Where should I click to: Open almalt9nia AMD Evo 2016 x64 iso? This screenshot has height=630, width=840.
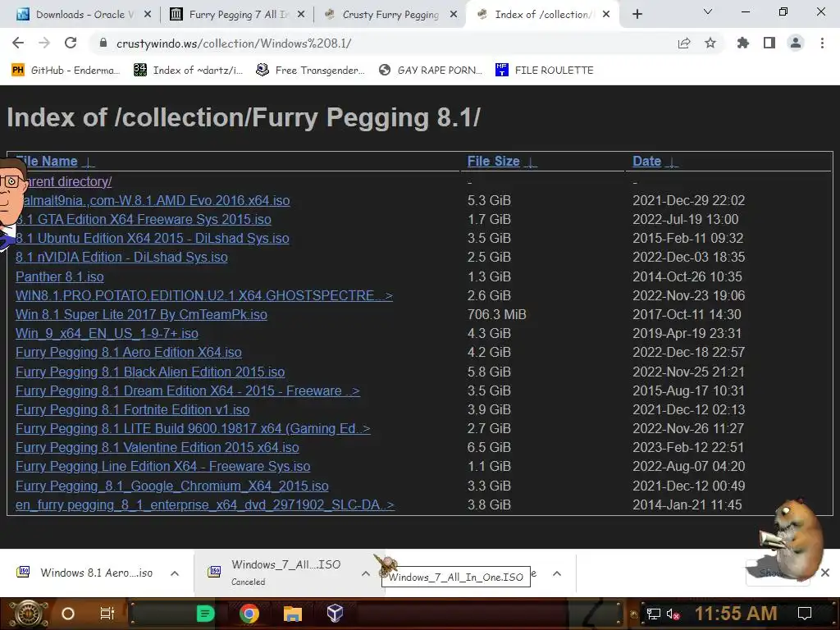pos(155,200)
